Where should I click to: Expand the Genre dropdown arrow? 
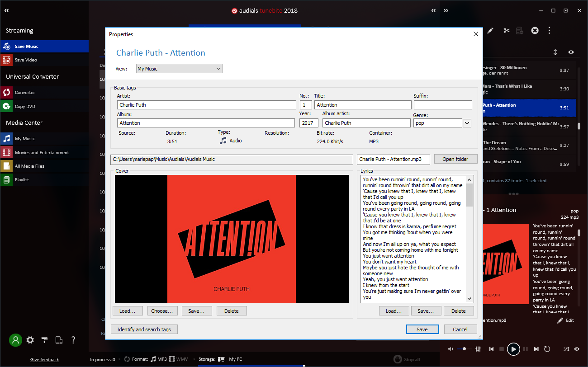coord(467,123)
